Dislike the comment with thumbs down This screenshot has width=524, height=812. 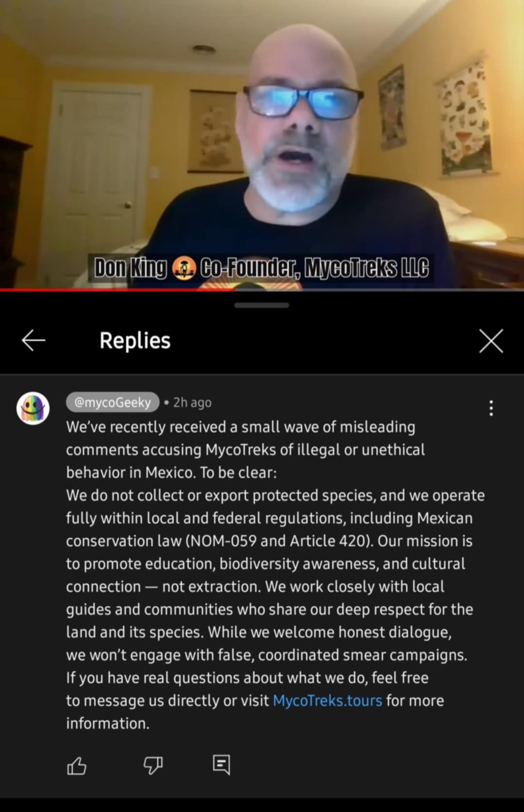pos(153,766)
